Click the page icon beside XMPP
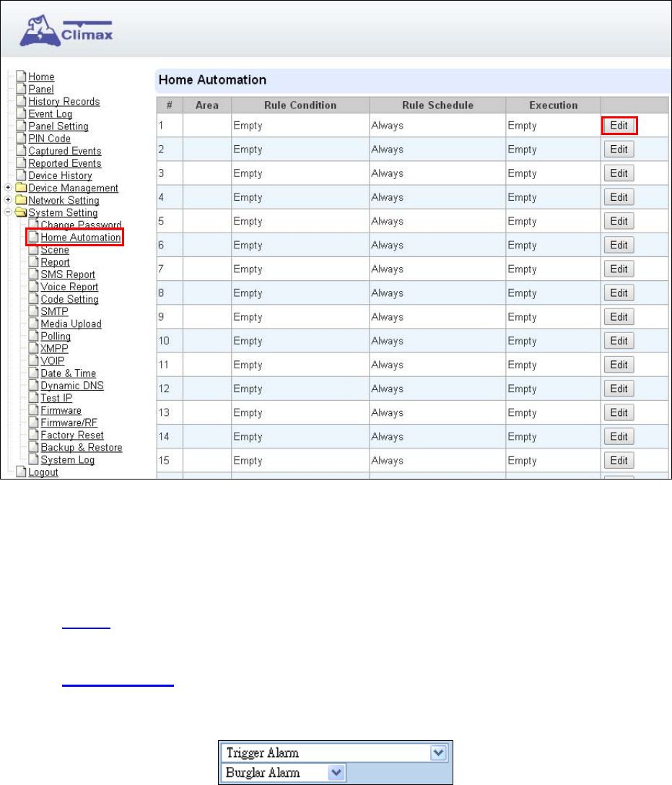The height and width of the screenshot is (785, 672). pos(33,348)
